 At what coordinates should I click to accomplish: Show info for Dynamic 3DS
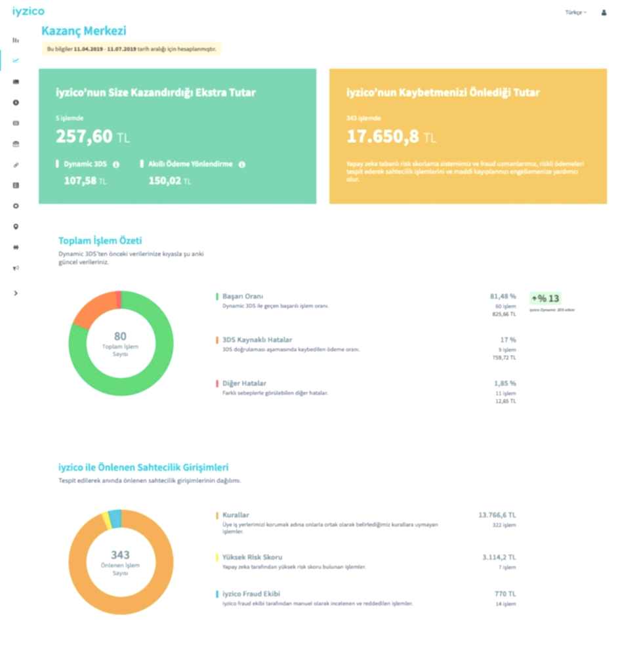[x=116, y=164]
